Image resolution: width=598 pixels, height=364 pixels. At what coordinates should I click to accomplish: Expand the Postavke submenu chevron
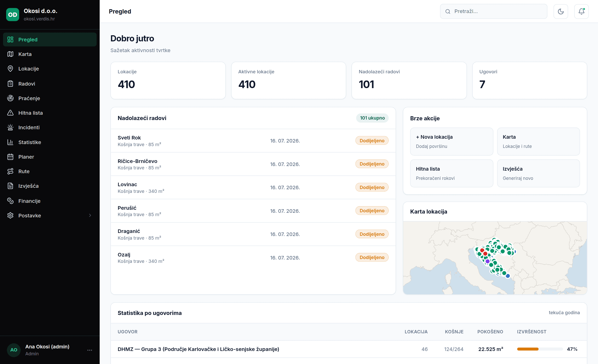tap(90, 216)
